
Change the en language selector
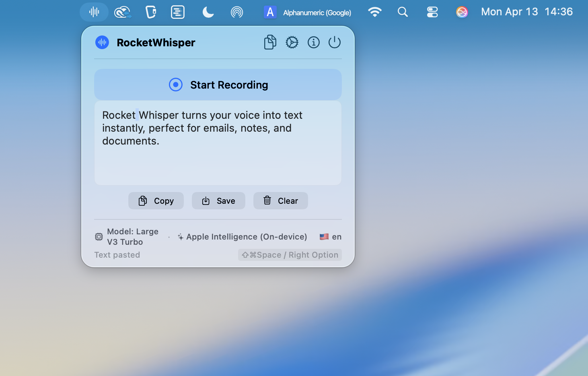[x=331, y=237]
